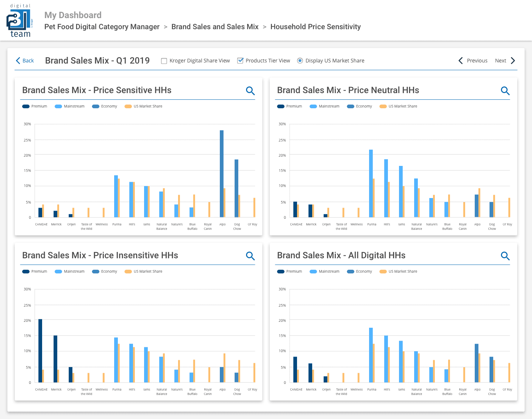Toggle Economy legend in Price Insensitive chart
This screenshot has width=532, height=419.
point(105,272)
